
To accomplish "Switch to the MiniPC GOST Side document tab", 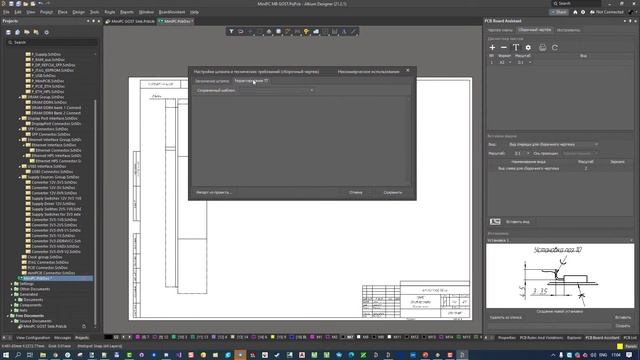I will (131, 21).
